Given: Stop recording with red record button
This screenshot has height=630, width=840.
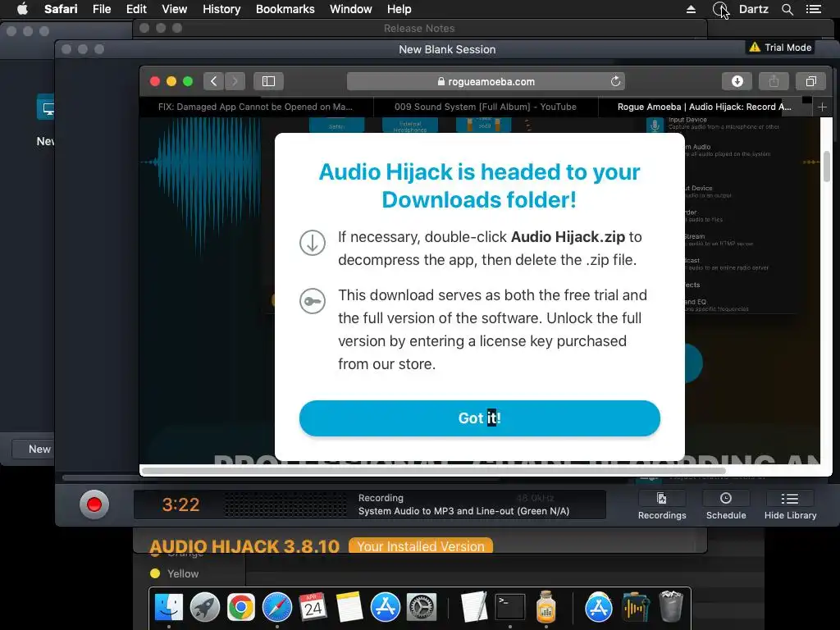Looking at the screenshot, I should 94,504.
